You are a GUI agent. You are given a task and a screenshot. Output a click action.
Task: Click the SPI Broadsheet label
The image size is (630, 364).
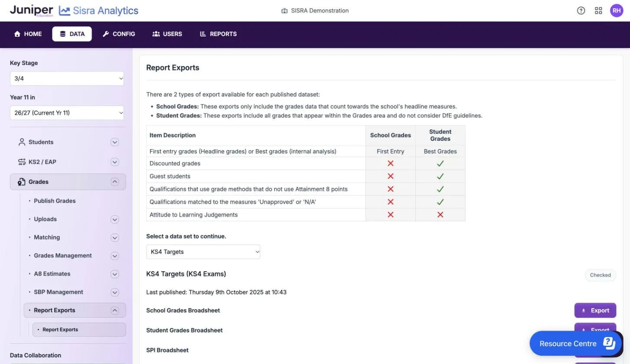point(167,350)
